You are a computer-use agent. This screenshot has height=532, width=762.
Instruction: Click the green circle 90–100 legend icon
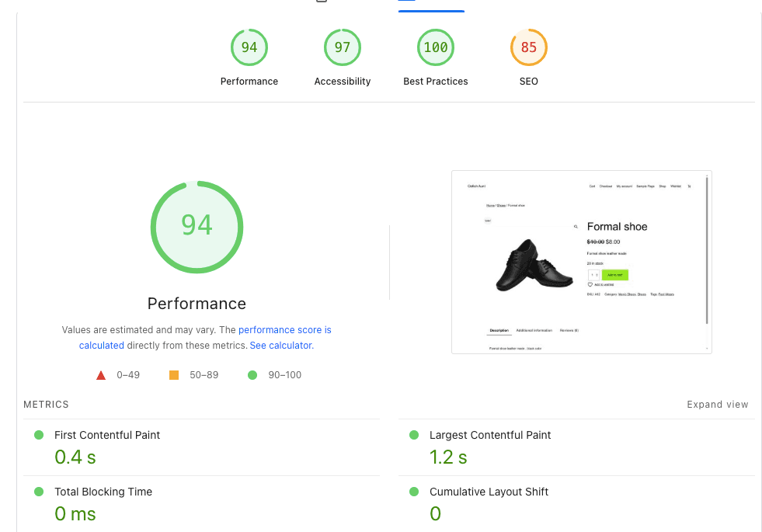click(x=252, y=374)
